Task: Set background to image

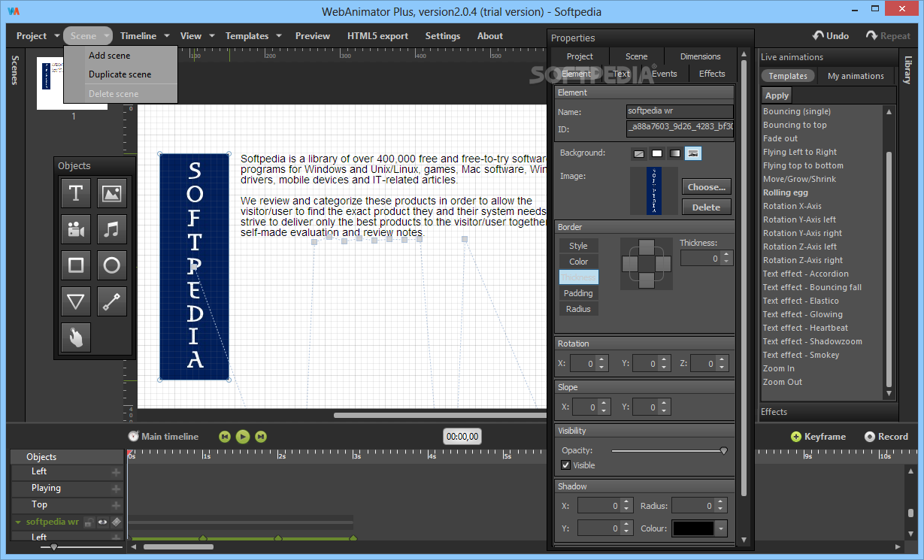Action: pos(693,153)
